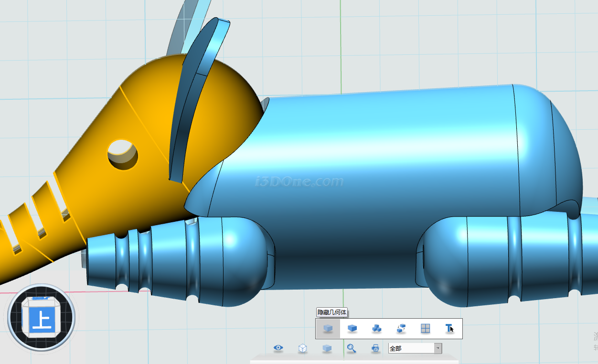Toggle the four-square grid display icon

click(425, 328)
